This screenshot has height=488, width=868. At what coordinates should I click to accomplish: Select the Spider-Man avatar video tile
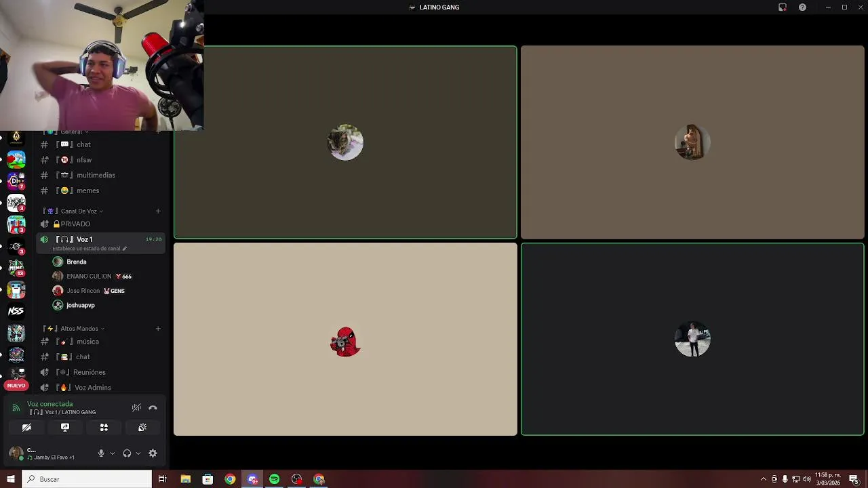pos(345,340)
